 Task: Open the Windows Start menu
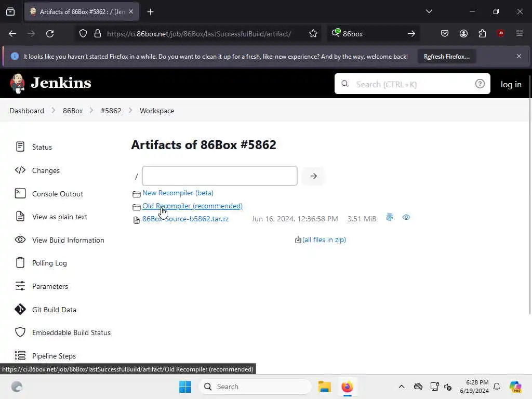click(185, 387)
